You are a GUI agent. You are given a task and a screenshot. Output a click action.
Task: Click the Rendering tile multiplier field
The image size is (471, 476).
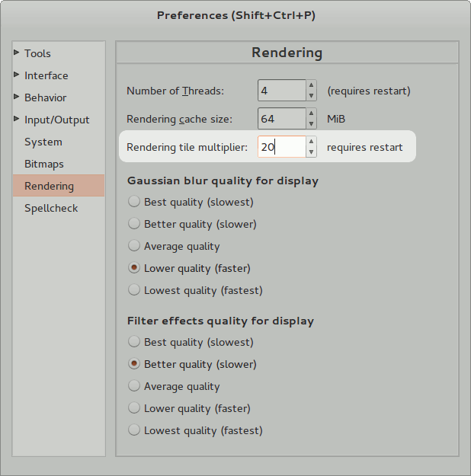tap(280, 147)
